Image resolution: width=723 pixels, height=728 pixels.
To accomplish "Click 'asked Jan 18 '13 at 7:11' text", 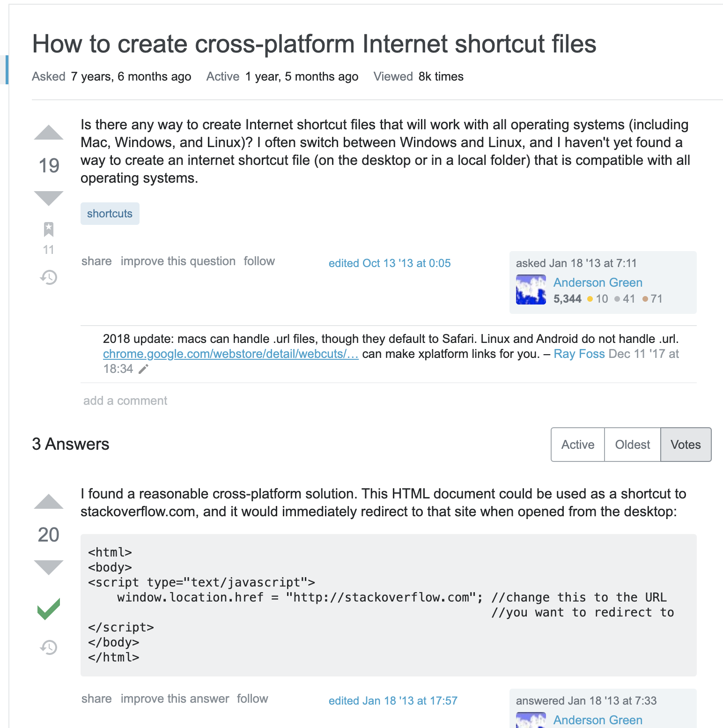I will pos(576,263).
